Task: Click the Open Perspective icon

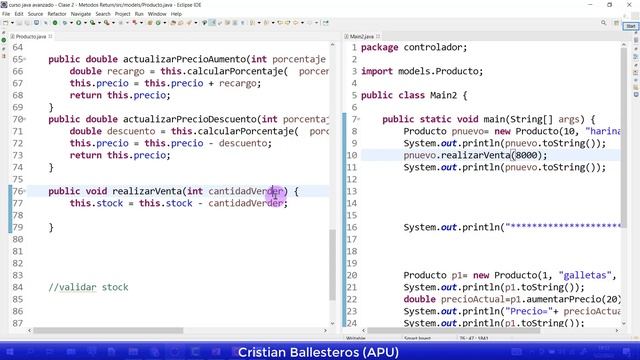Action: (x=616, y=23)
